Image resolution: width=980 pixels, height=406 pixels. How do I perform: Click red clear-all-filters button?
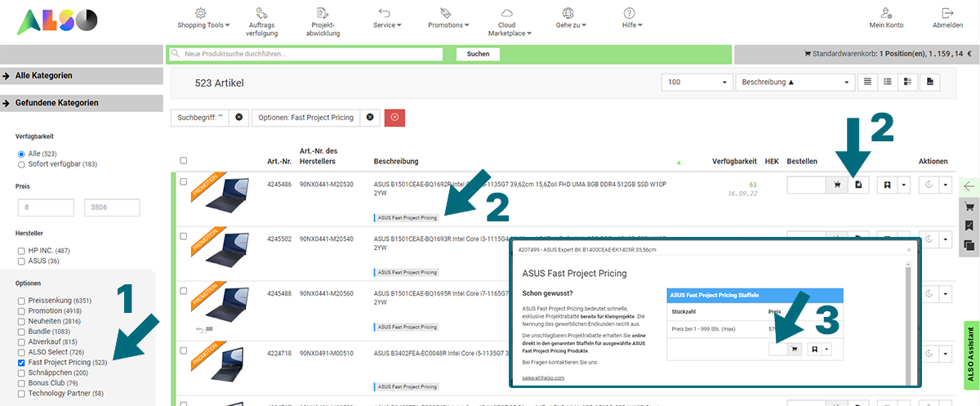[x=394, y=118]
